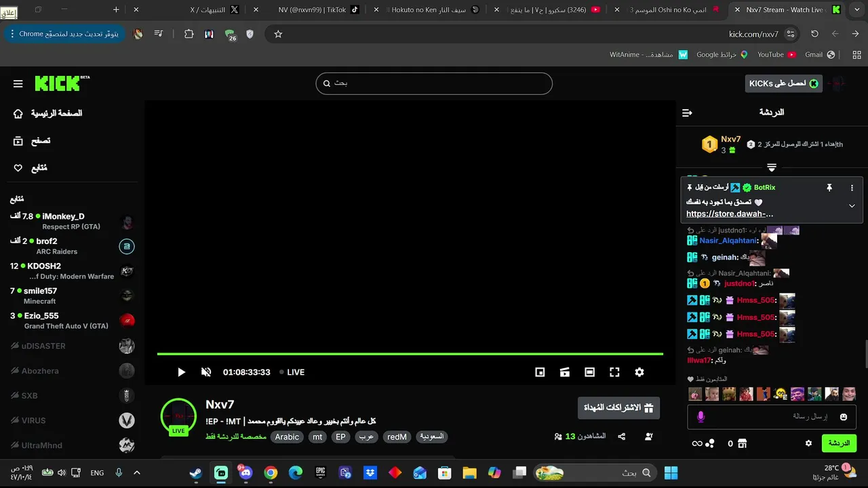The height and width of the screenshot is (488, 868).
Task: Click the follow user icon
Action: [x=649, y=437]
